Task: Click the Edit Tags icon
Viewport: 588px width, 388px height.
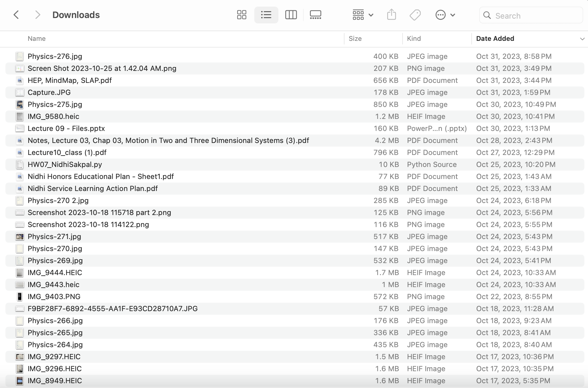Action: pos(415,15)
